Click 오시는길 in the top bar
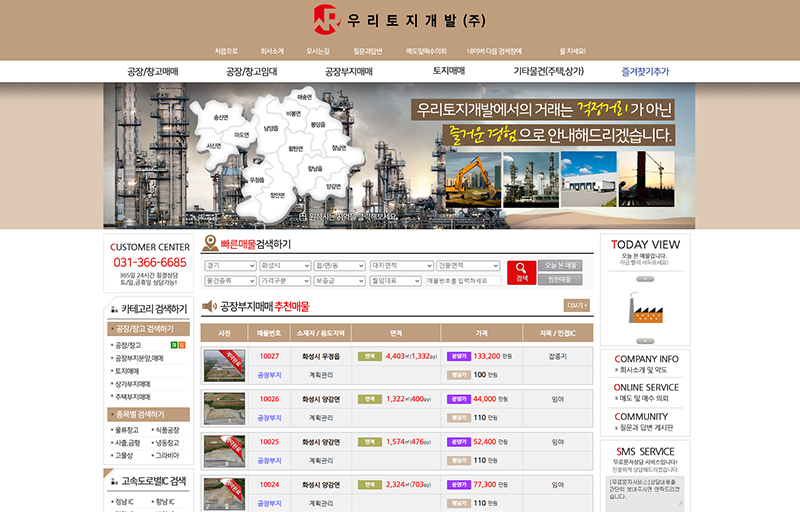 pyautogui.click(x=318, y=51)
